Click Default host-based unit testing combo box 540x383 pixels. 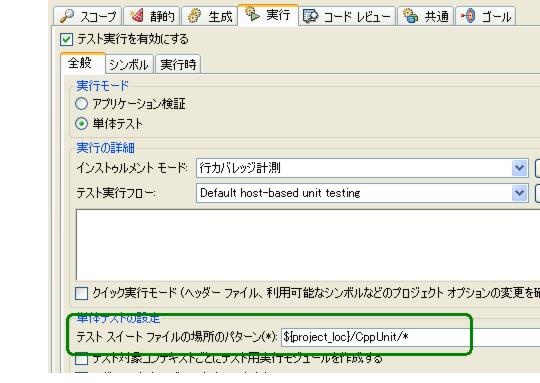pyautogui.click(x=362, y=193)
